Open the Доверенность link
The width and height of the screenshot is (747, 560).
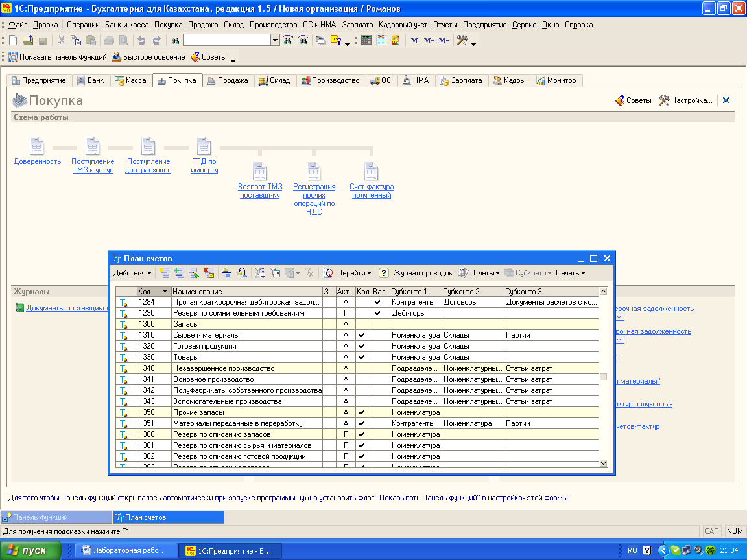tap(37, 161)
